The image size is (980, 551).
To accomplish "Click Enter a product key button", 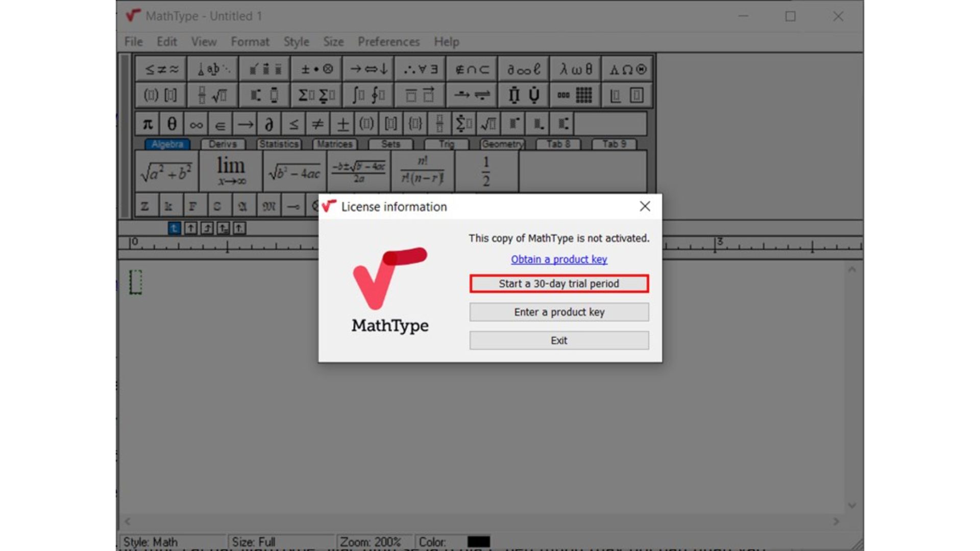I will pos(559,312).
